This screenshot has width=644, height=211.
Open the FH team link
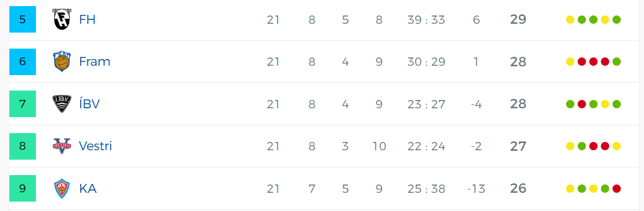[87, 19]
